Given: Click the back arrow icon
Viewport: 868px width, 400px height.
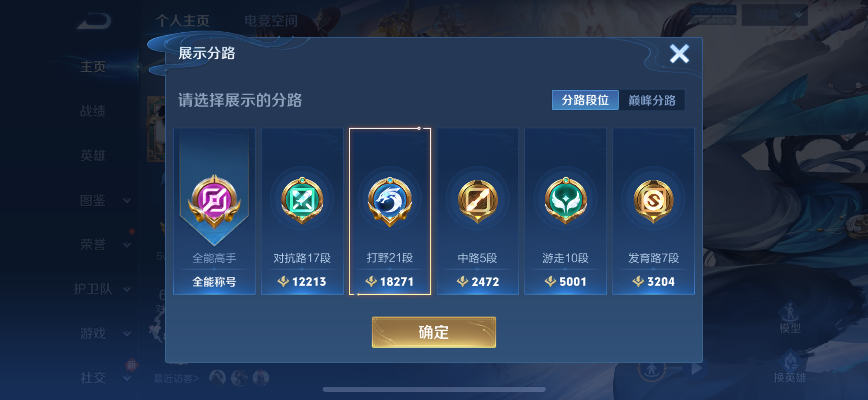Looking at the screenshot, I should (94, 21).
